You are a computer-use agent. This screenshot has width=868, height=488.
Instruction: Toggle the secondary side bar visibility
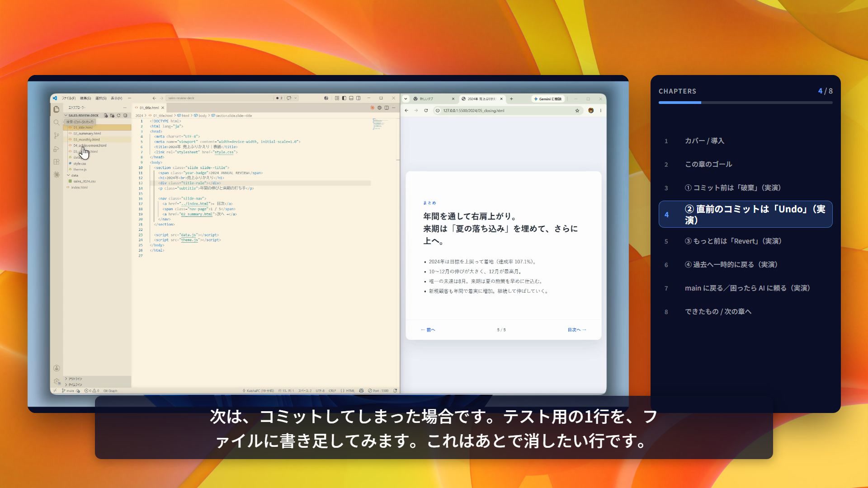tap(359, 98)
